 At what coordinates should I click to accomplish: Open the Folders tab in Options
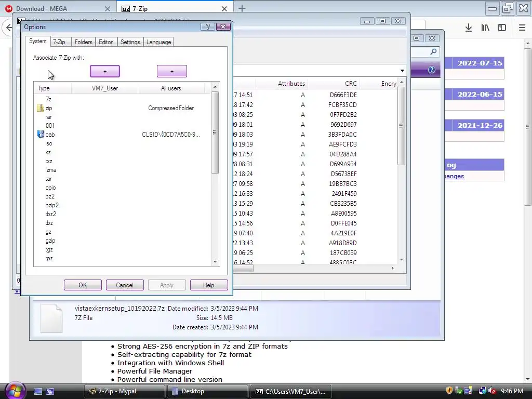coord(84,42)
